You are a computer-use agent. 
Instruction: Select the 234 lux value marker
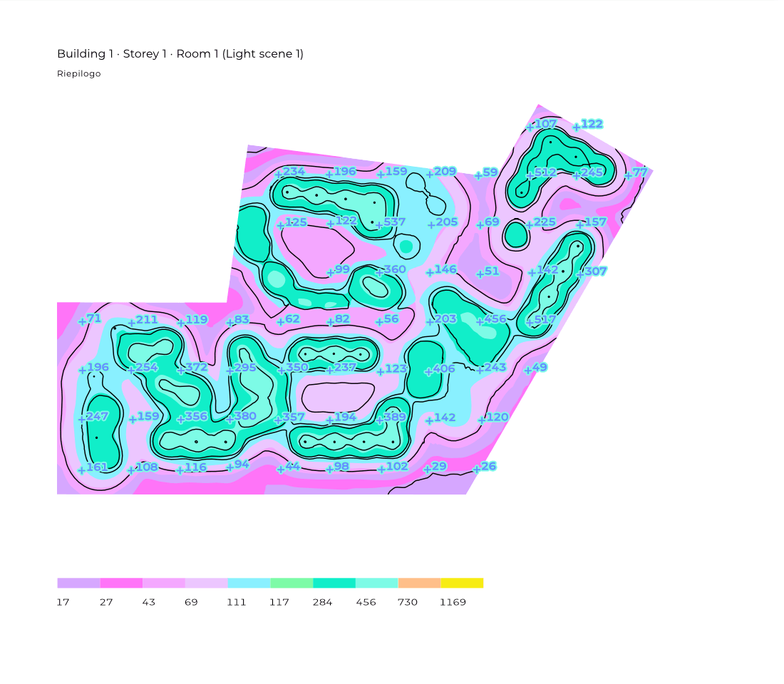[x=279, y=174]
